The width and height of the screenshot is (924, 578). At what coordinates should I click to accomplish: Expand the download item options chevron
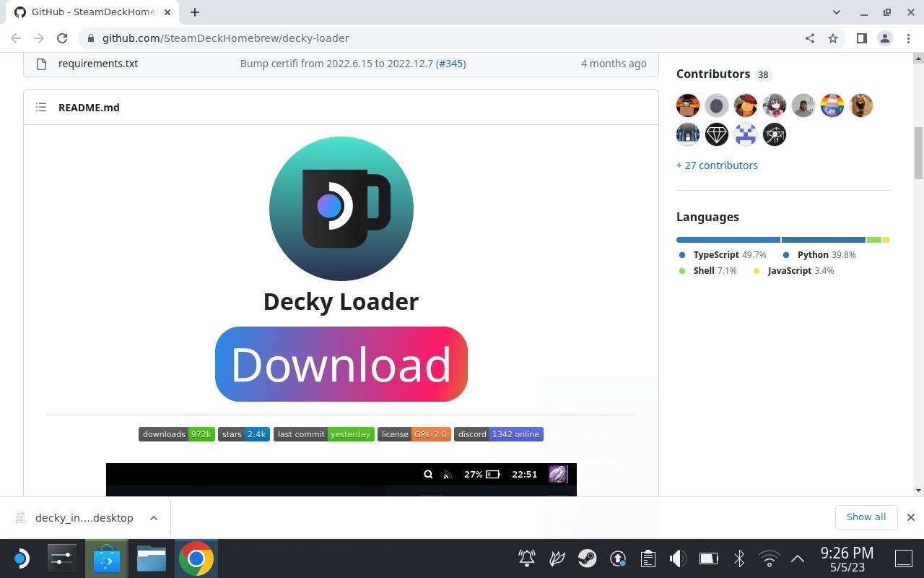(x=154, y=518)
